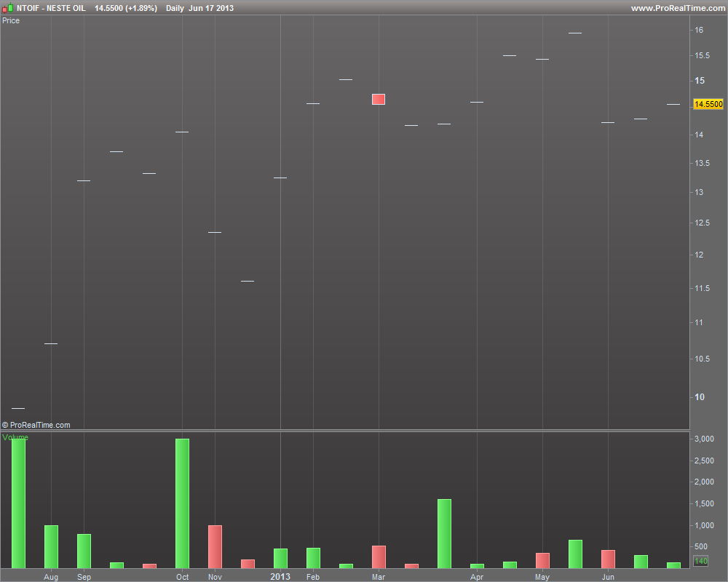Viewport: 728px width, 582px height.
Task: Click the tall green October volume bar
Action: (x=182, y=503)
